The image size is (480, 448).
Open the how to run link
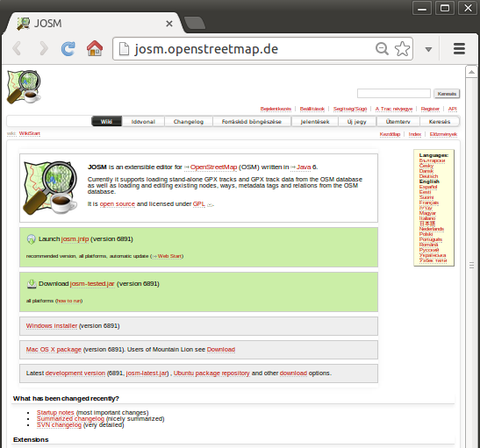coord(69,301)
